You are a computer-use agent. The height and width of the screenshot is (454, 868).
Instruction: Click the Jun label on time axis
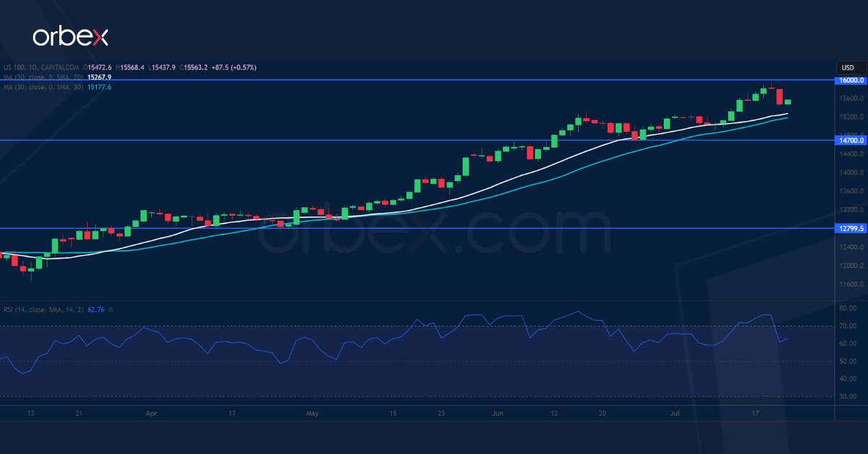tap(498, 413)
